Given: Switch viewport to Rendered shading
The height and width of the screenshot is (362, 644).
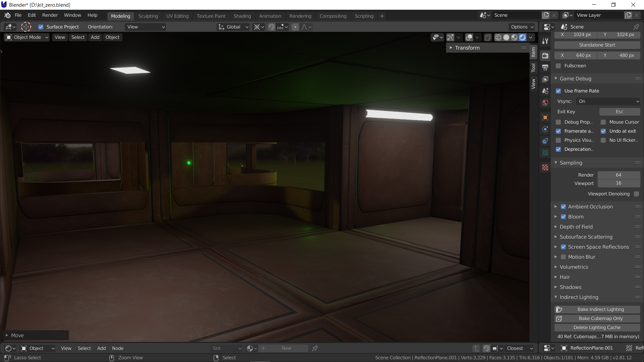Looking at the screenshot, I should pyautogui.click(x=523, y=37).
